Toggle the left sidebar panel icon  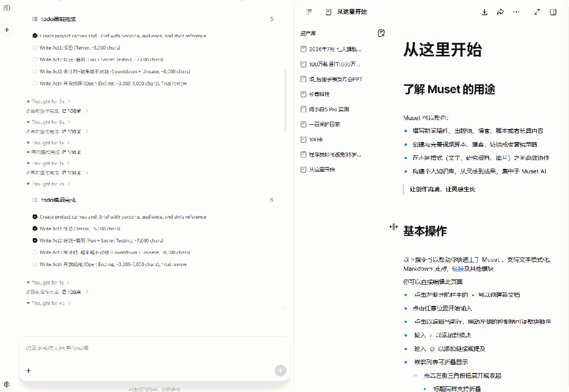coord(7,7)
